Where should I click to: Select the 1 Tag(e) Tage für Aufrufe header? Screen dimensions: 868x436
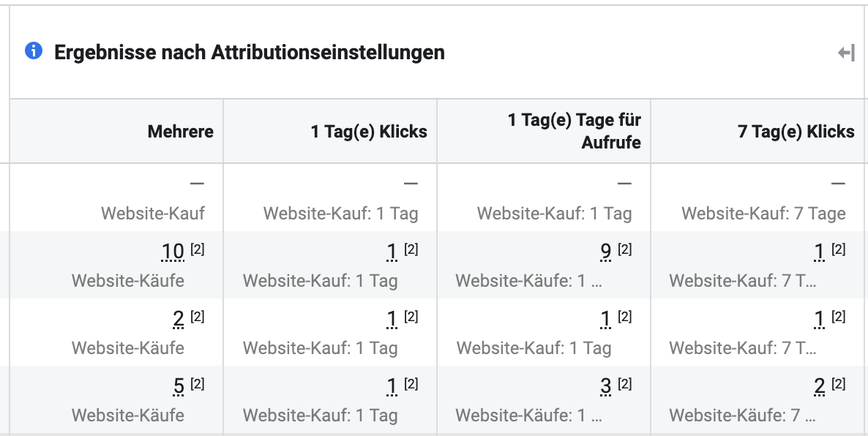point(575,131)
